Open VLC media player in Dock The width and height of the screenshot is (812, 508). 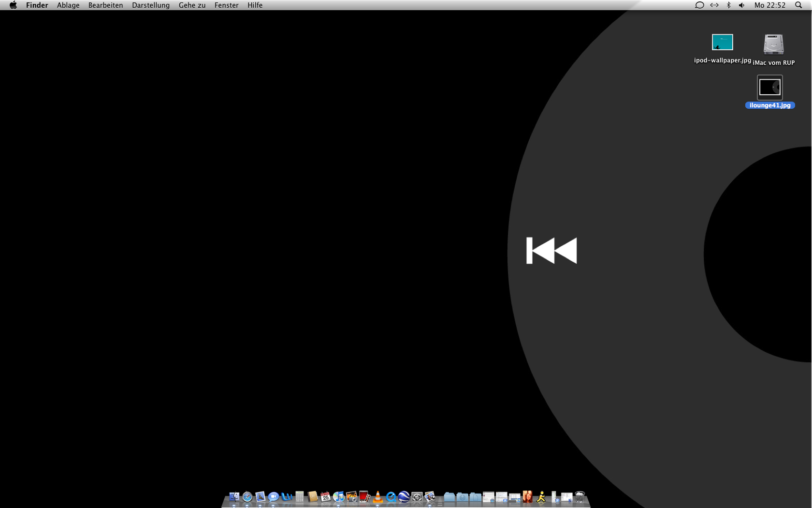378,497
